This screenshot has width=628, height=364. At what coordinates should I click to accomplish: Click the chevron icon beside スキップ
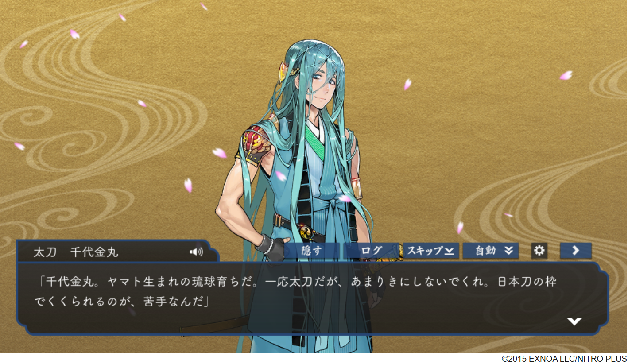tap(450, 252)
